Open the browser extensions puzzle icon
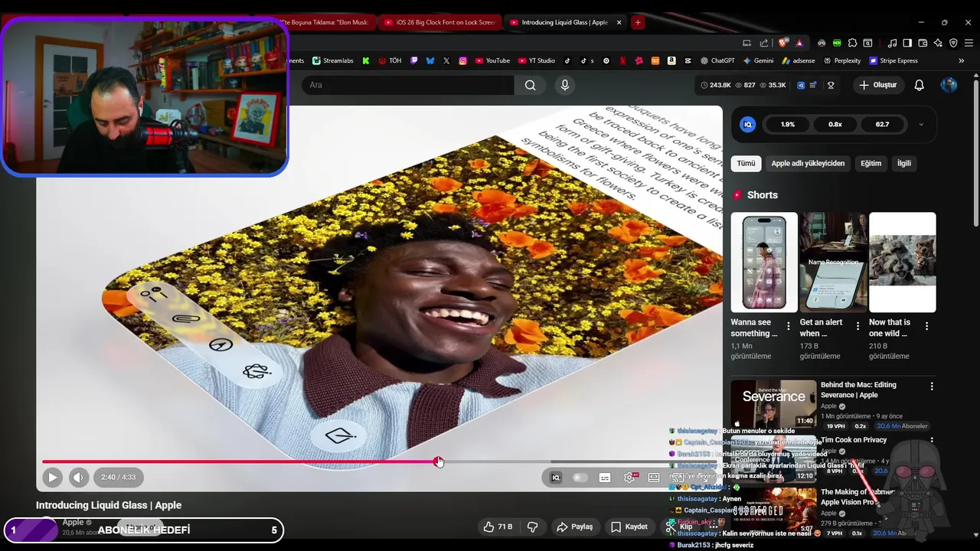This screenshot has height=551, width=980. click(852, 43)
